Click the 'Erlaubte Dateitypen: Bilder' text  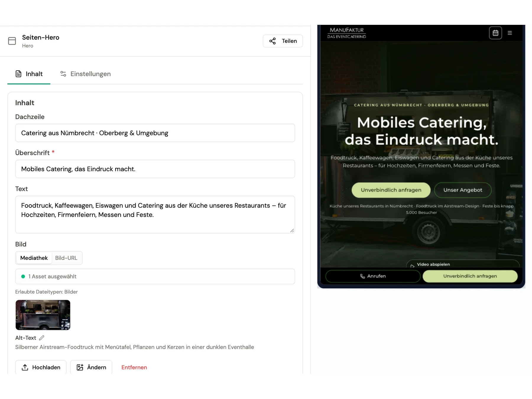tap(46, 292)
